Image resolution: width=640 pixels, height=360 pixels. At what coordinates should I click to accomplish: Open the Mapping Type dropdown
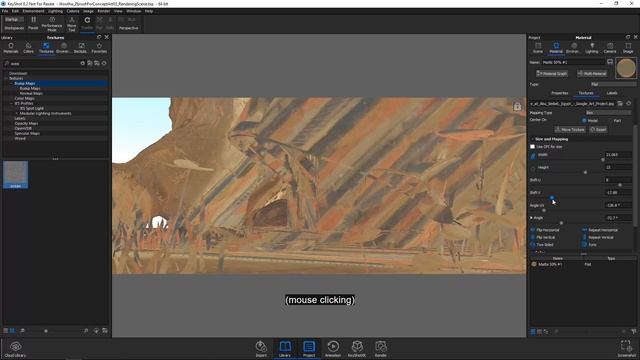pyautogui.click(x=608, y=113)
